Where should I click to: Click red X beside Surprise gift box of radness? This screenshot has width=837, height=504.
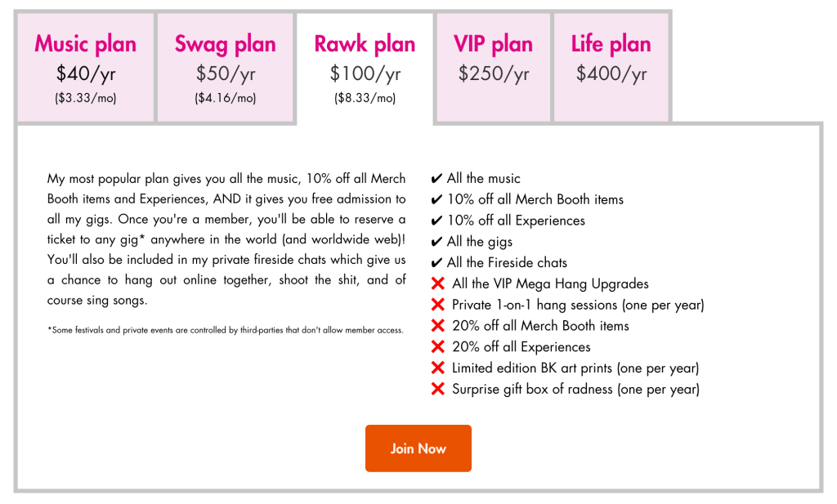pos(437,390)
